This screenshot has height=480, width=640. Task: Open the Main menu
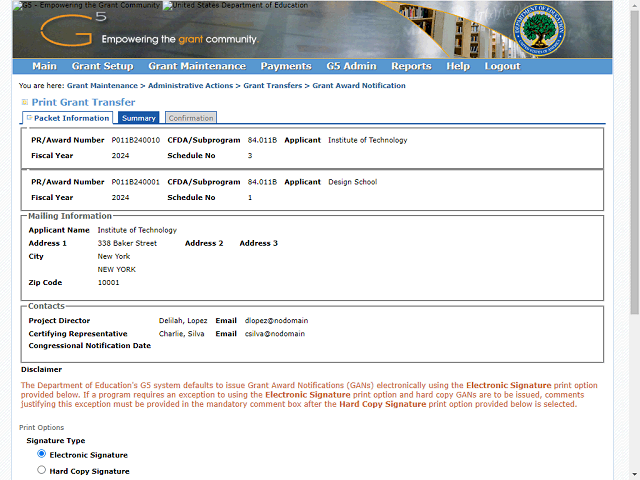point(44,66)
